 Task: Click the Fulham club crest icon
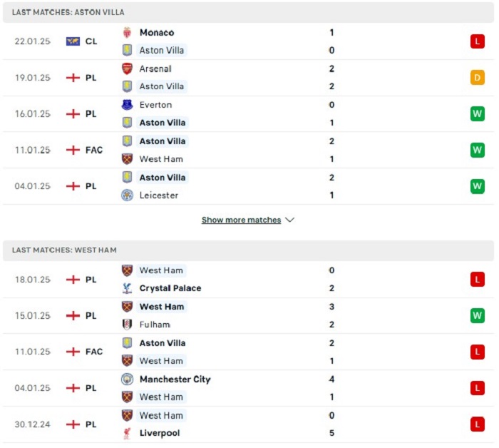coord(127,325)
